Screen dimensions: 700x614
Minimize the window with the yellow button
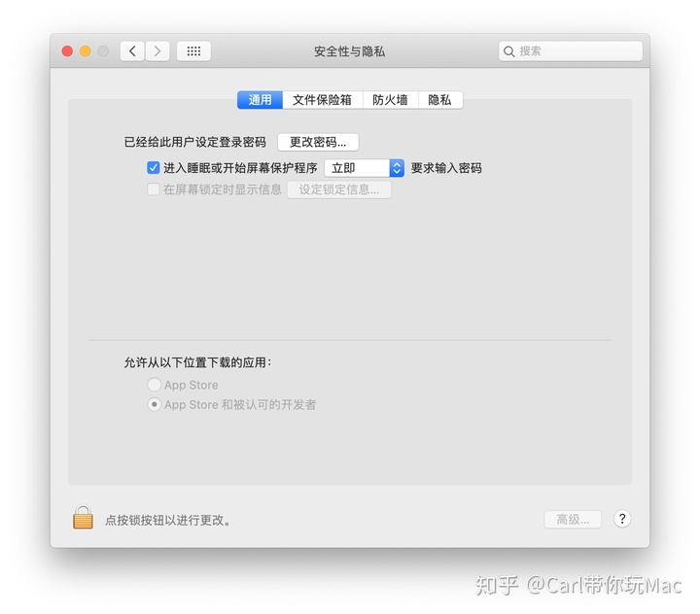[x=86, y=51]
